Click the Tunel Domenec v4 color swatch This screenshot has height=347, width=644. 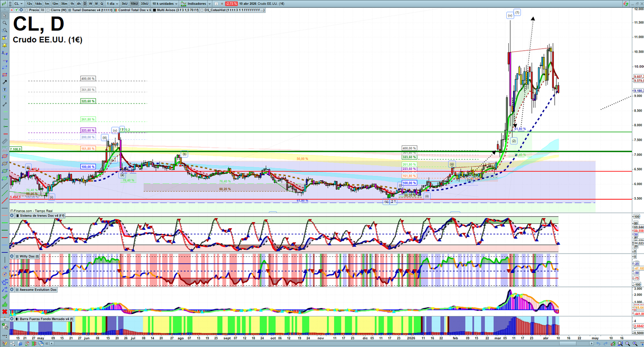[70, 10]
